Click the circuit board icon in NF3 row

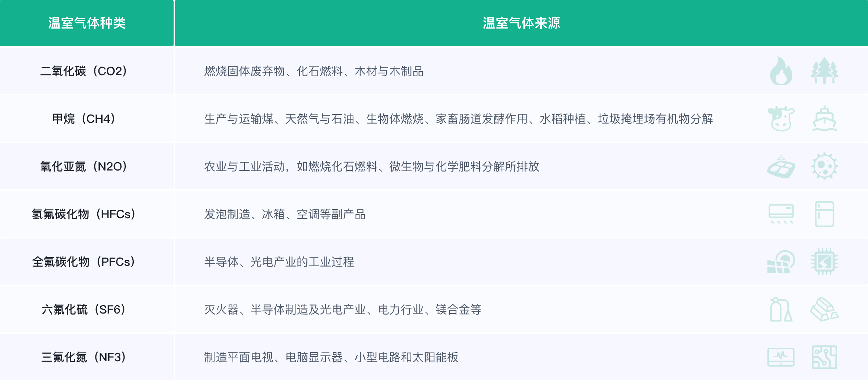(825, 357)
